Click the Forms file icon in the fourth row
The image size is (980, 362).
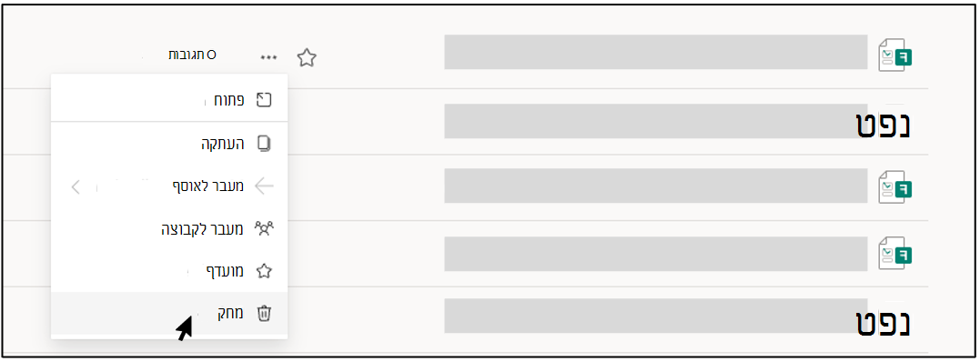[x=895, y=253]
